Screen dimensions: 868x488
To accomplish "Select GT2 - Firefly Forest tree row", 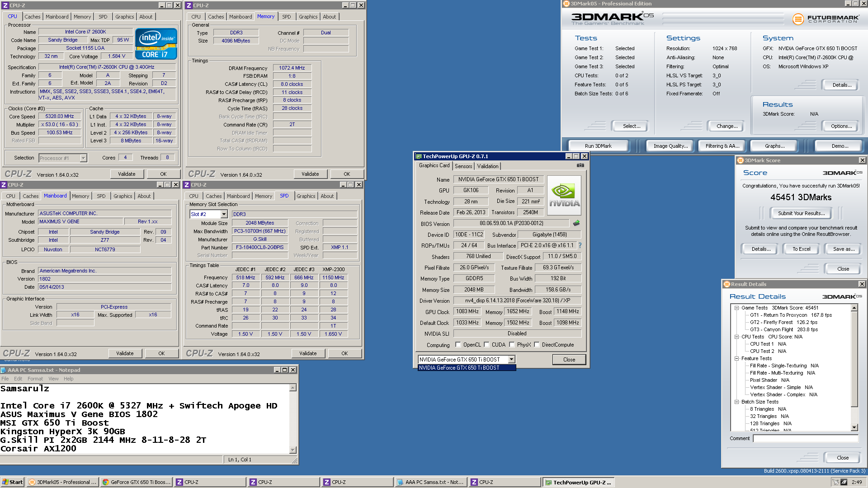I will click(783, 322).
